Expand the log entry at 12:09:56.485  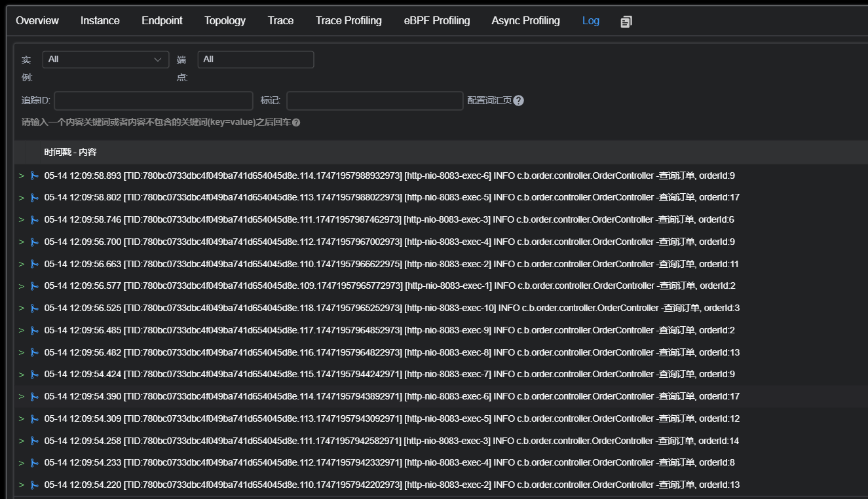[22, 331]
